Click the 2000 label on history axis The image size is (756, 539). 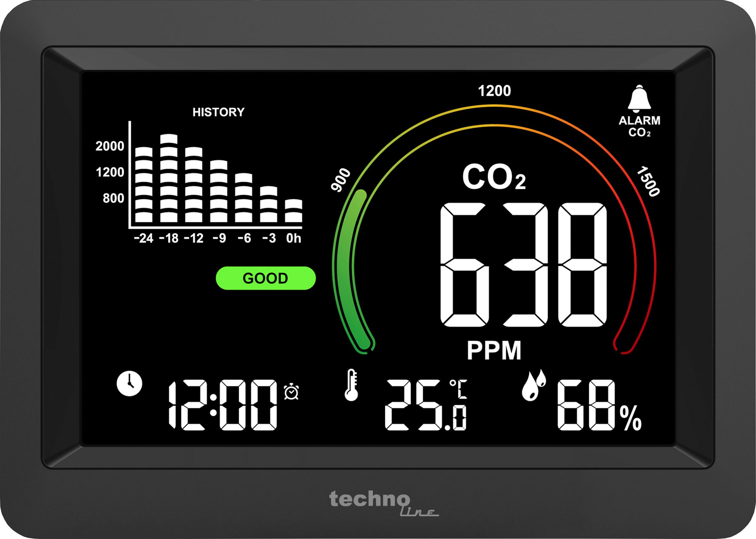[x=110, y=146]
